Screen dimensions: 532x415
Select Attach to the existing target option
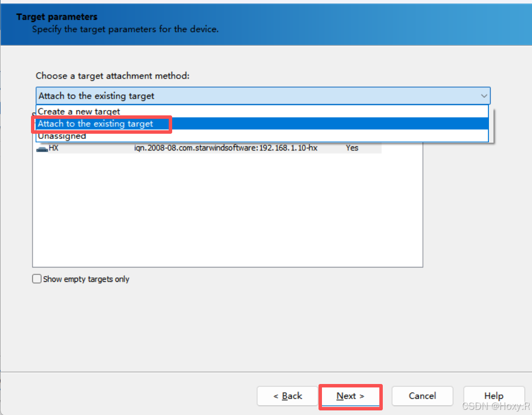[262, 123]
